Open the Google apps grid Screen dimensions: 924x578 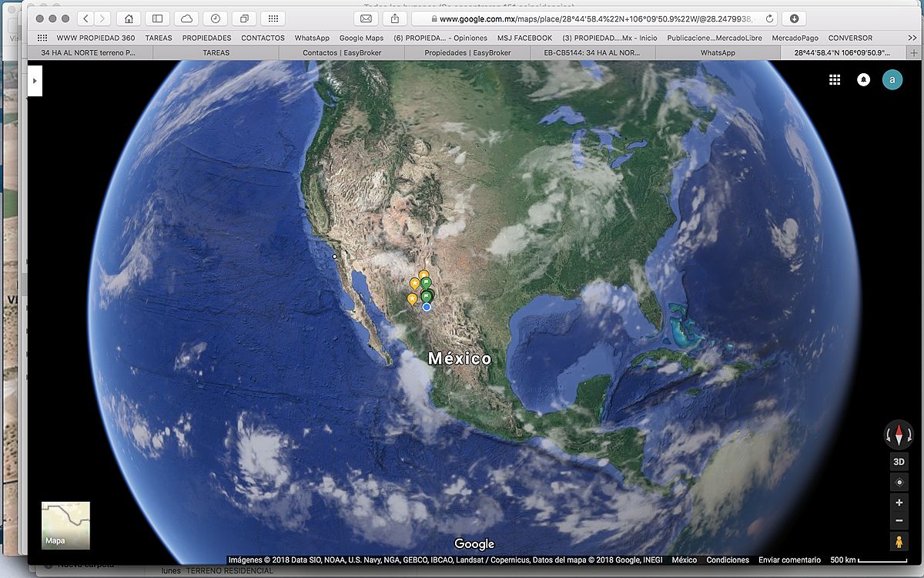[x=835, y=79]
